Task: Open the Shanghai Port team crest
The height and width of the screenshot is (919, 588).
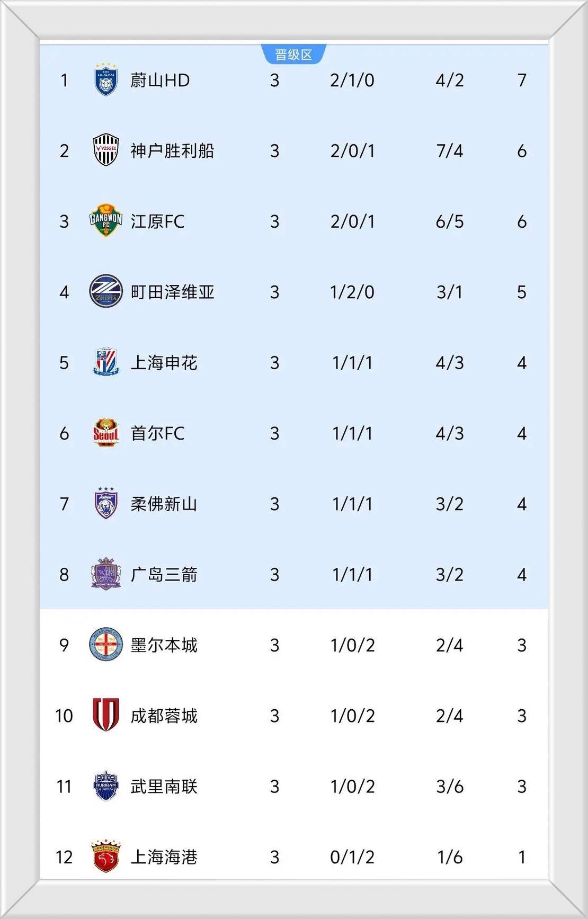Action: [106, 856]
